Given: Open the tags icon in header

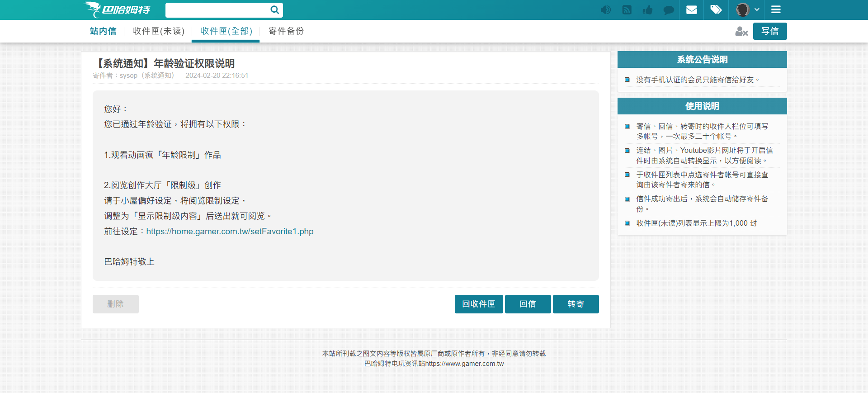Looking at the screenshot, I should 716,10.
